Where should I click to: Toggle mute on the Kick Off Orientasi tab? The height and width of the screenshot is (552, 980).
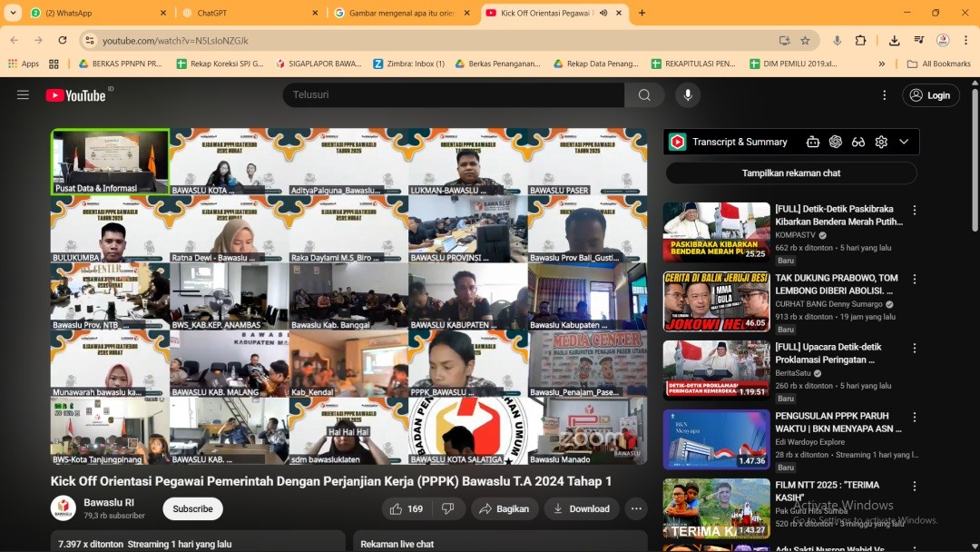603,14
